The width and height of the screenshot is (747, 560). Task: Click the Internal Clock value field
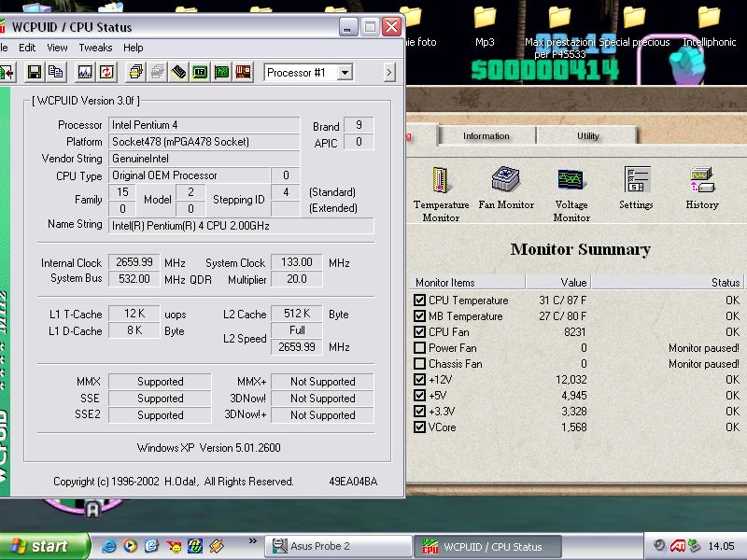(x=134, y=262)
